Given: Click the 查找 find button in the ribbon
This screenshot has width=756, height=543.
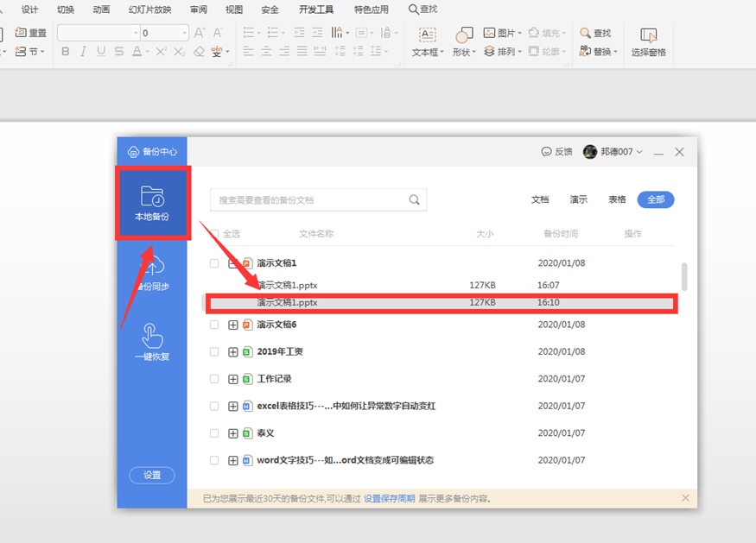Looking at the screenshot, I should click(595, 33).
